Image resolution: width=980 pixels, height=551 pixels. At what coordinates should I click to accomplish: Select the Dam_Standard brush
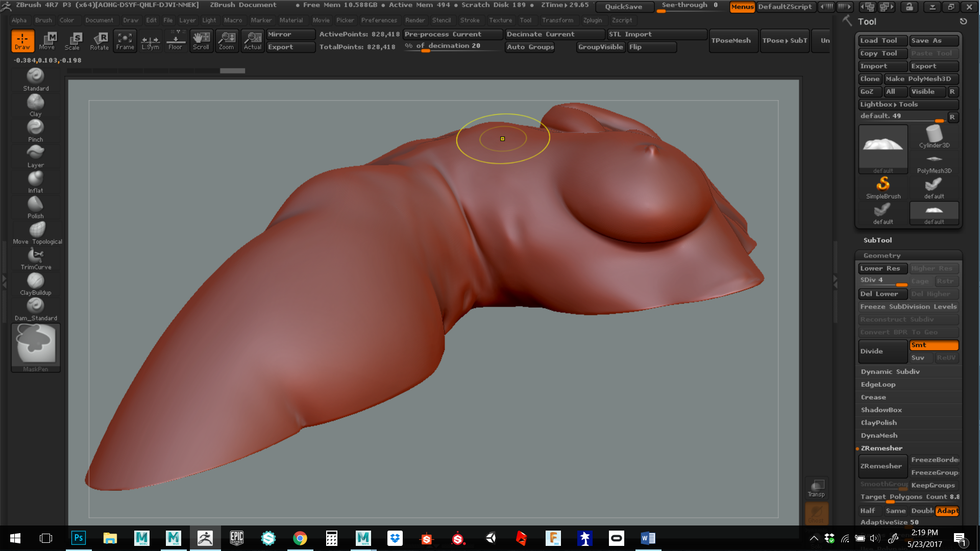36,309
